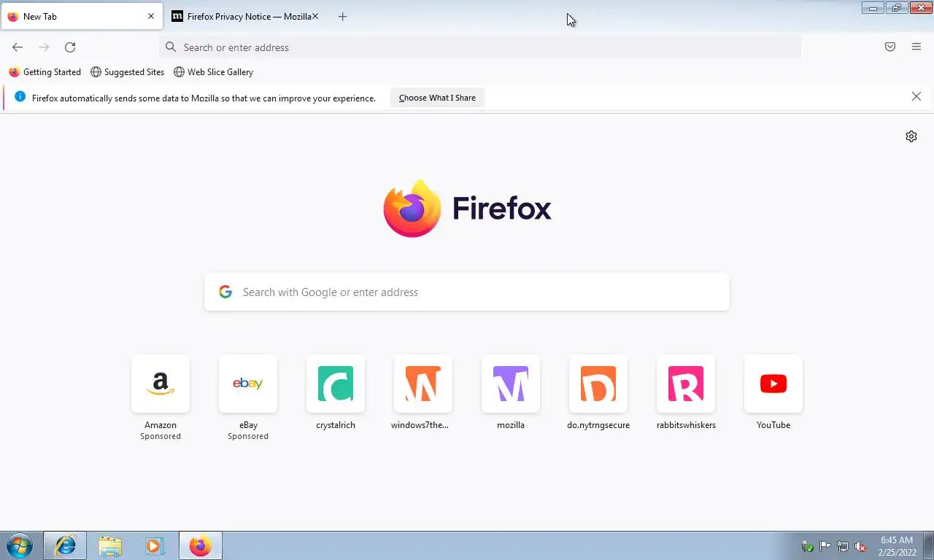Viewport: 934px width, 560px height.
Task: Open Windows Explorer from taskbar
Action: pyautogui.click(x=110, y=545)
